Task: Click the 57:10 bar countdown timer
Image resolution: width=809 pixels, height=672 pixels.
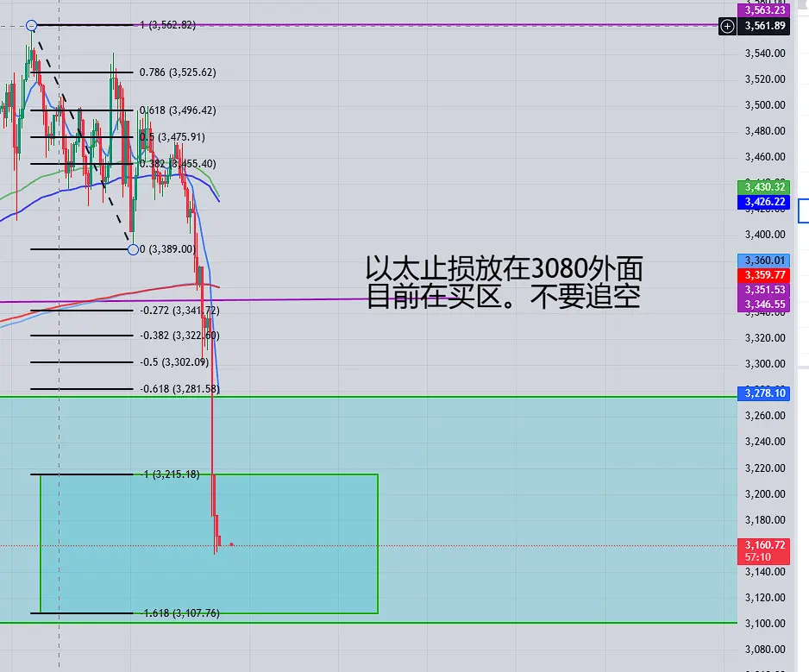Action: tap(758, 557)
